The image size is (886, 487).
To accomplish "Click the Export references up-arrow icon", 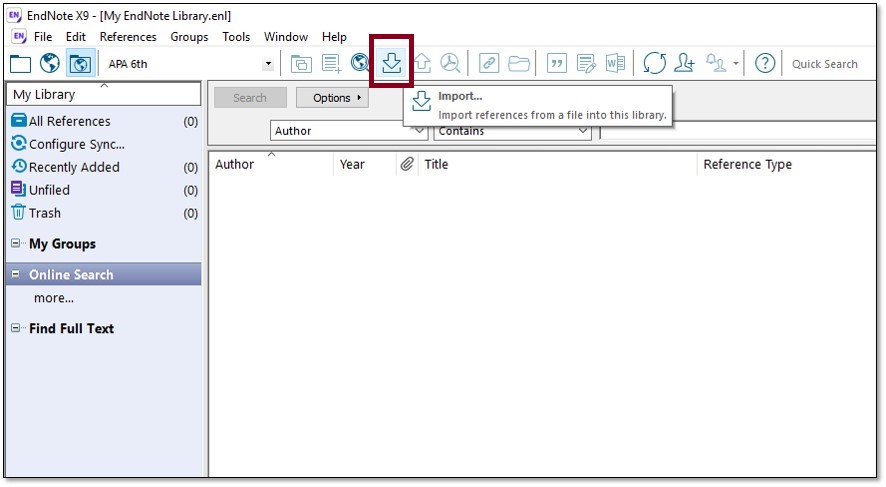I will pos(423,63).
